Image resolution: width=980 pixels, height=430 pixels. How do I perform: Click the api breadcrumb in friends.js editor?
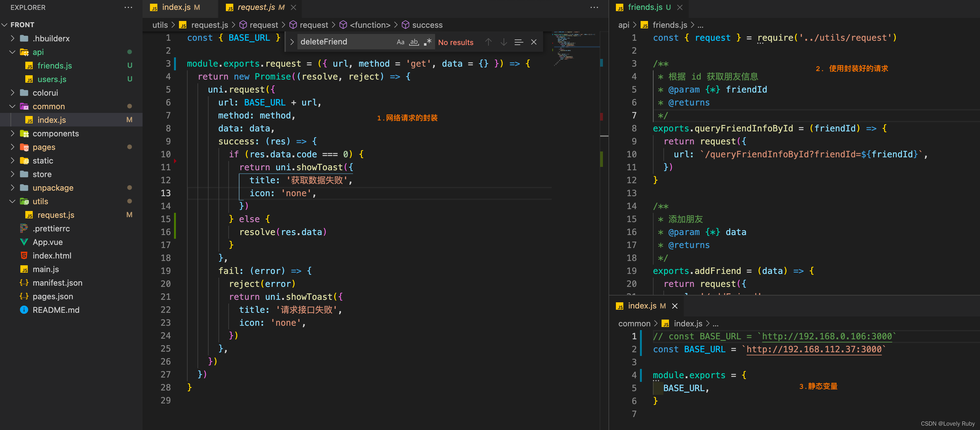point(624,25)
